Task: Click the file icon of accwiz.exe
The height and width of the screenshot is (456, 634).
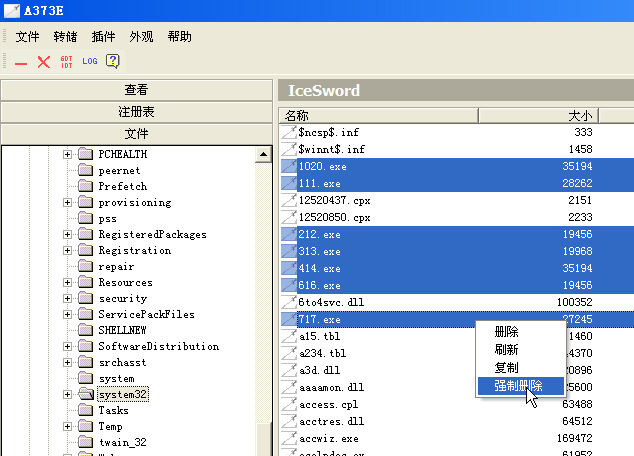Action: 289,438
